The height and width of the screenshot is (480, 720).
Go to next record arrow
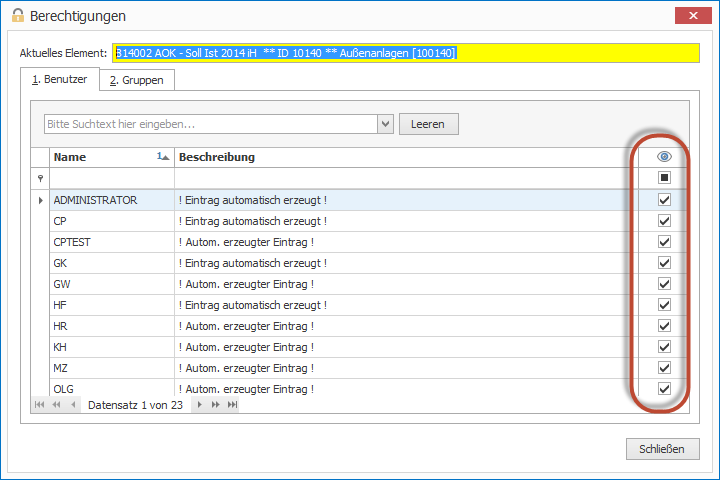tap(199, 405)
